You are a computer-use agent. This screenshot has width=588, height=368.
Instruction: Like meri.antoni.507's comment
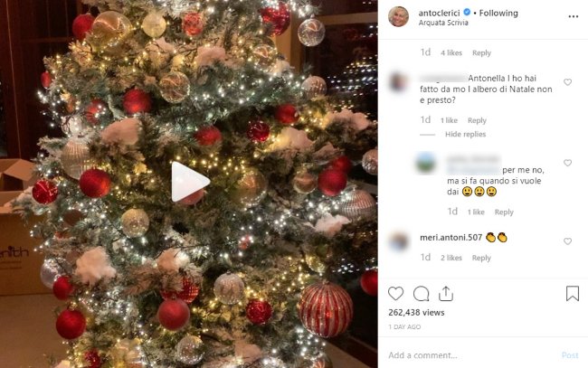click(x=567, y=242)
